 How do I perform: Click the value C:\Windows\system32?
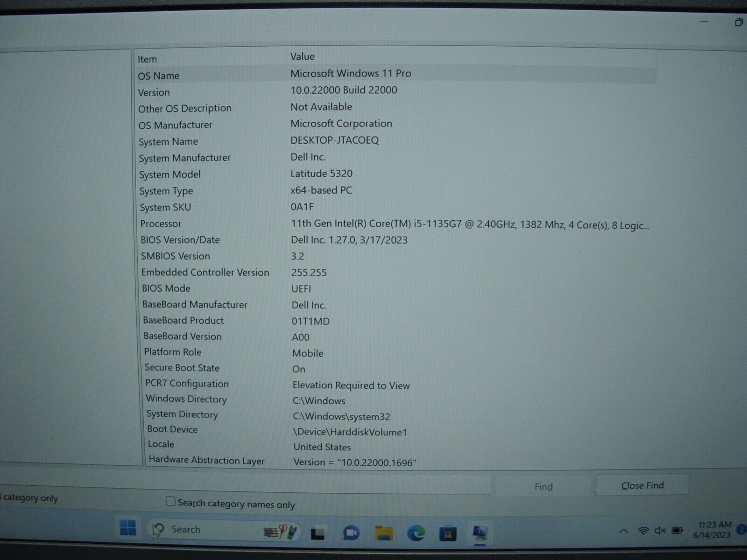click(x=341, y=416)
